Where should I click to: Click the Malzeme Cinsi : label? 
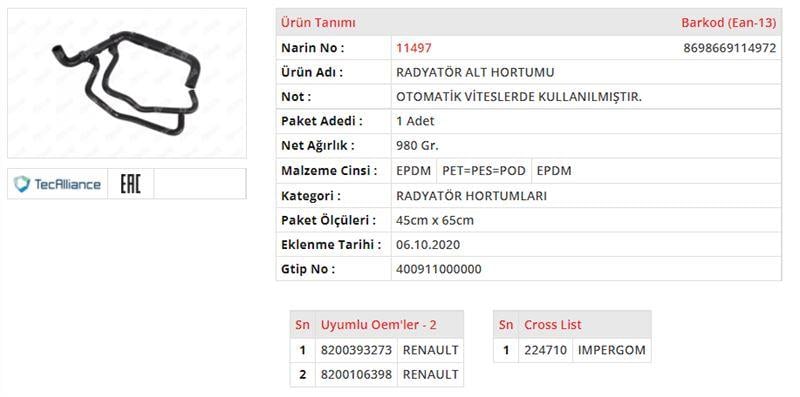(329, 171)
